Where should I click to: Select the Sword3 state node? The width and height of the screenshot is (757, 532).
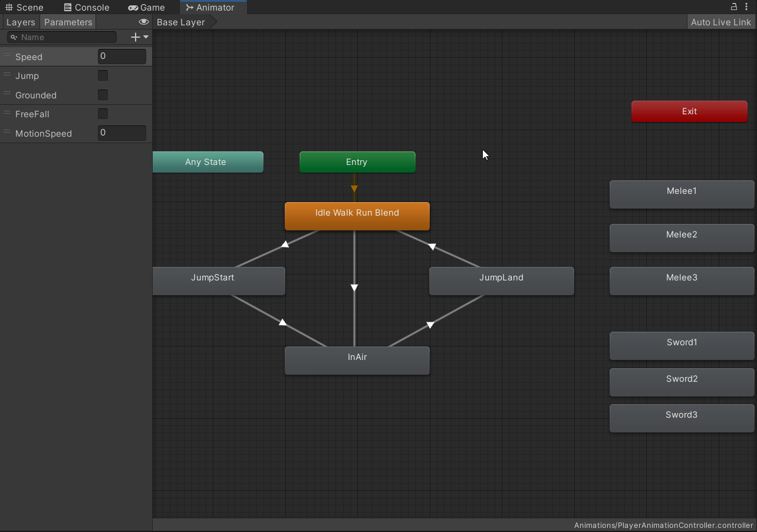point(682,418)
